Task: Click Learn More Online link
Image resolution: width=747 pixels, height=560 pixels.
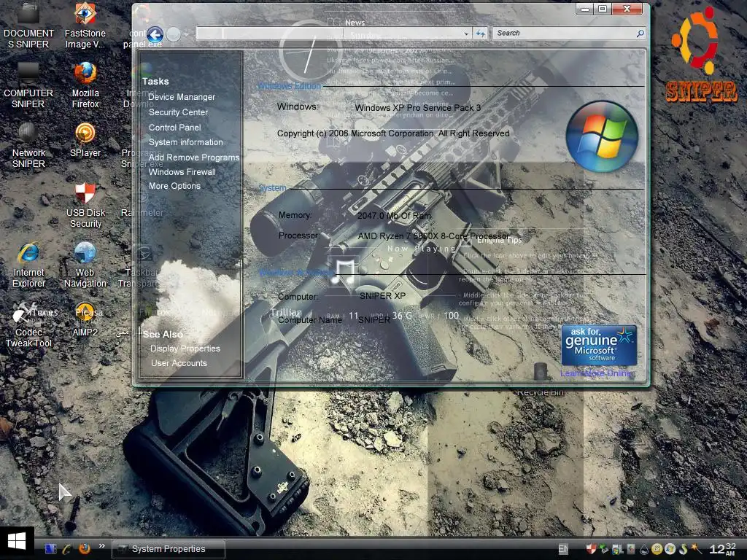Action: [596, 373]
